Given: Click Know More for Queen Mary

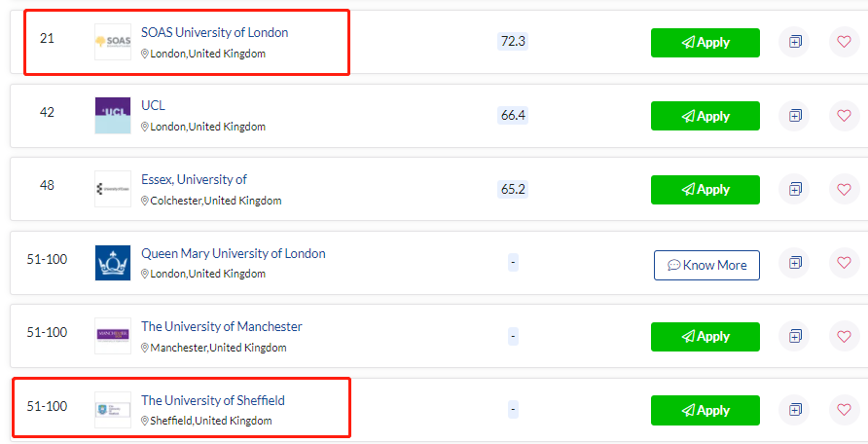Looking at the screenshot, I should point(706,265).
